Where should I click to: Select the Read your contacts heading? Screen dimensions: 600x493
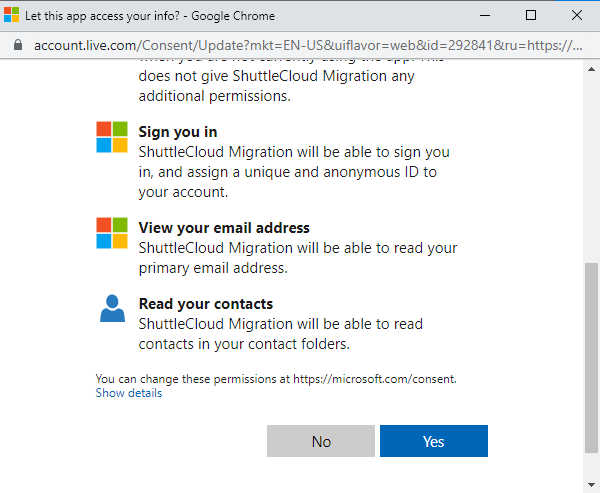[205, 304]
